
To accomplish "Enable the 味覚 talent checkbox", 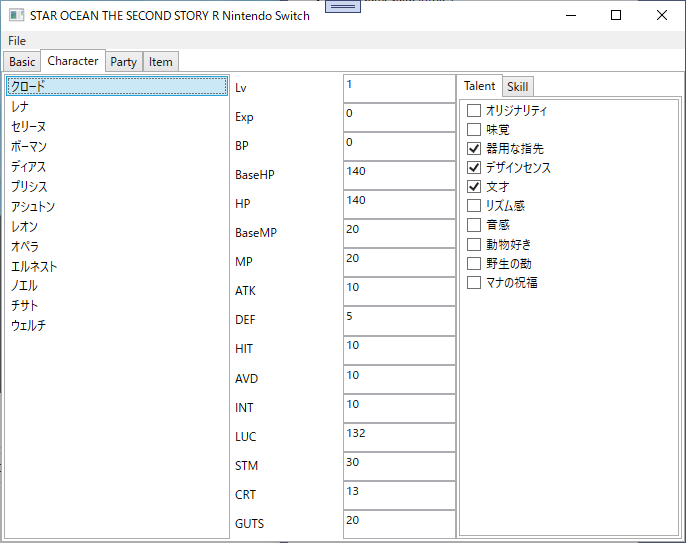I will 474,130.
